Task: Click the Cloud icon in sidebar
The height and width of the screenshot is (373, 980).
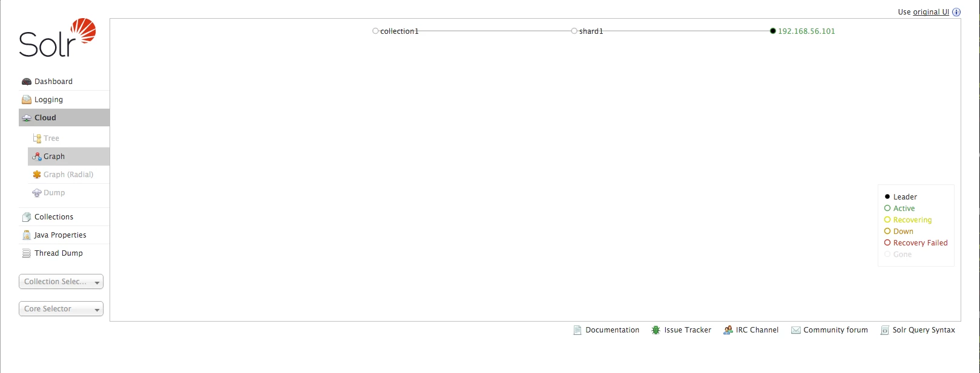Action: pyautogui.click(x=27, y=118)
